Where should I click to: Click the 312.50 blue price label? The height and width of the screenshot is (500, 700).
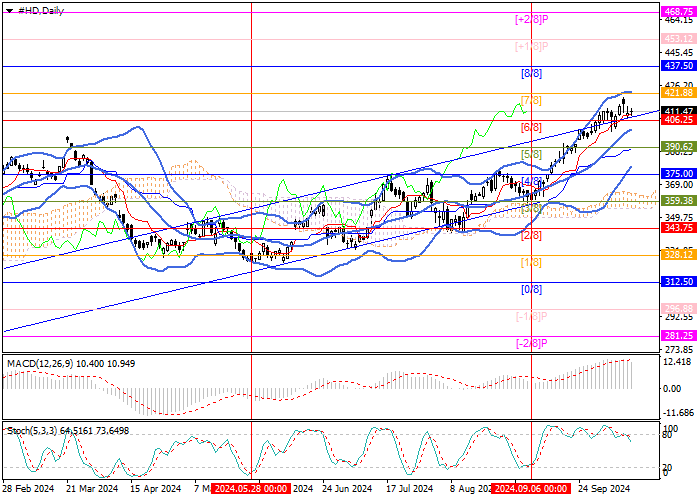click(x=679, y=282)
